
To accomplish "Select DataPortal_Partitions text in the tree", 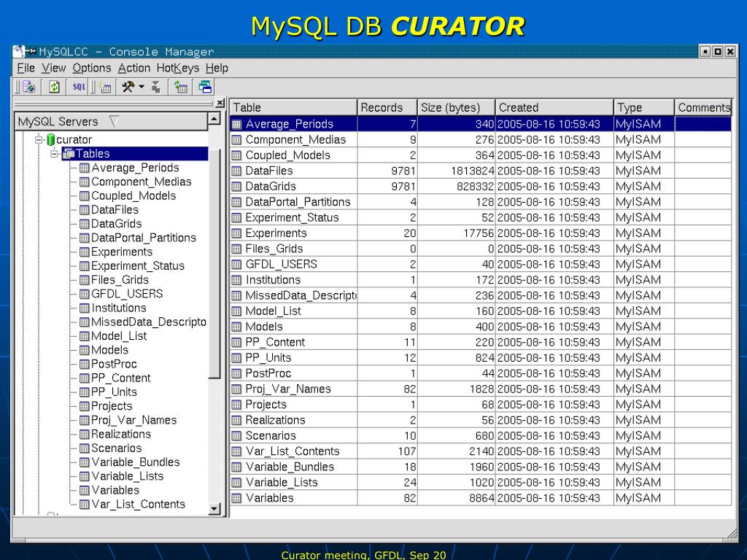I will click(x=144, y=238).
